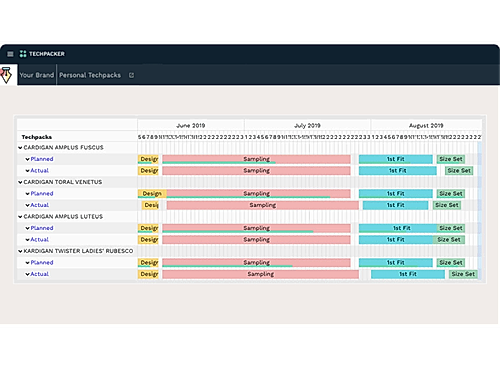
Task: Select 1st Fit bar in TORAL VENETUS Actual row
Action: click(396, 205)
